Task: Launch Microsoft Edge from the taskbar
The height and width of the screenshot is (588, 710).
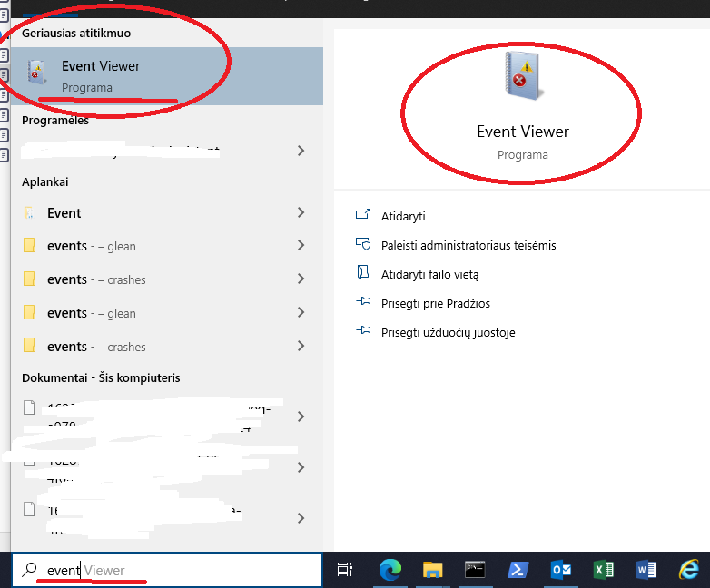Action: (390, 570)
